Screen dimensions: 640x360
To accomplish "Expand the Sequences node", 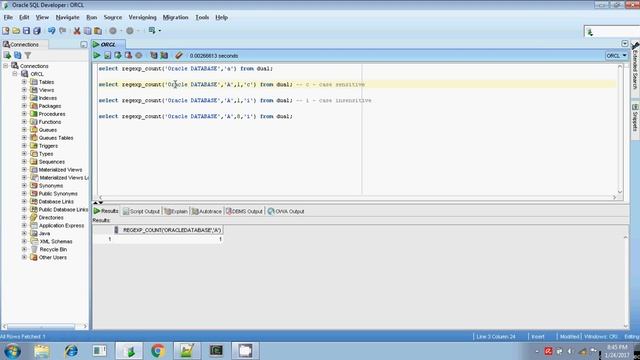I will click(24, 162).
